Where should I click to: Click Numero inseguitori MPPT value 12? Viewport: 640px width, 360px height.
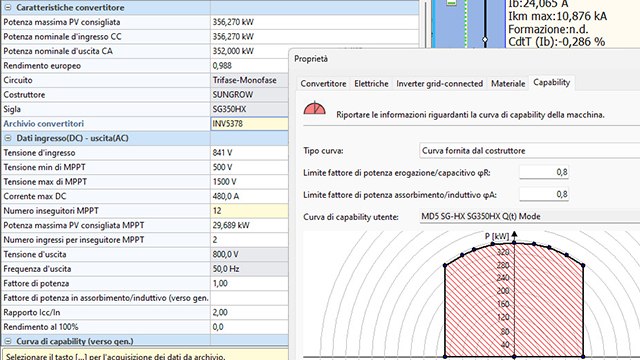(x=249, y=211)
